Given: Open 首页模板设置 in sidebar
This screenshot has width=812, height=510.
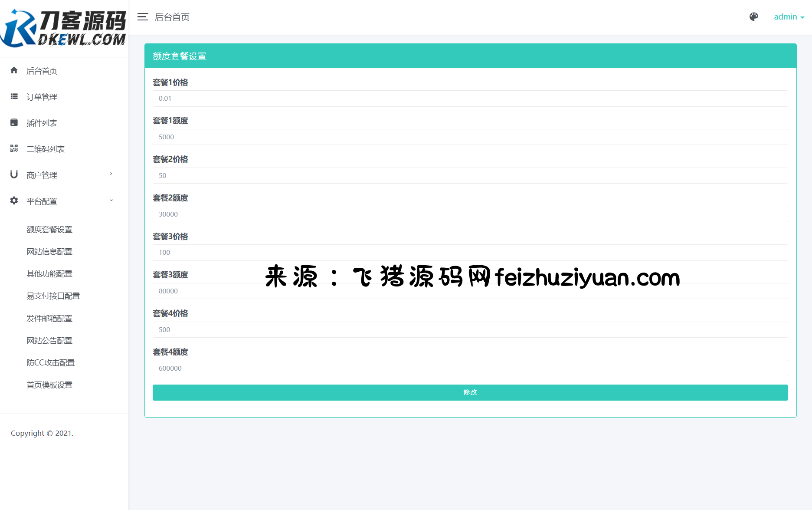Looking at the screenshot, I should pyautogui.click(x=49, y=385).
